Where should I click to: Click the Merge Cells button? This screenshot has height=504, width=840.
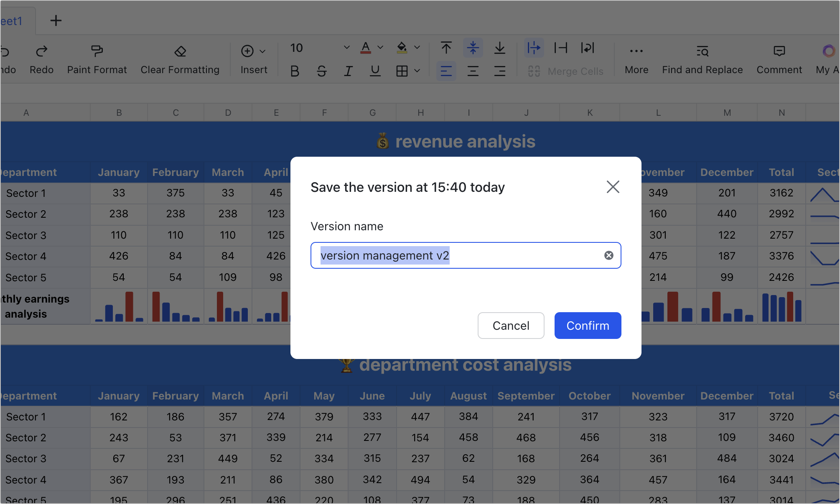[565, 71]
